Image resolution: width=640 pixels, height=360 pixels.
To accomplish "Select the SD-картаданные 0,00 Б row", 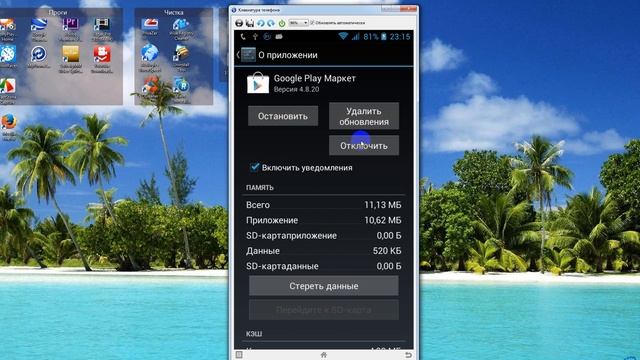I will [324, 266].
